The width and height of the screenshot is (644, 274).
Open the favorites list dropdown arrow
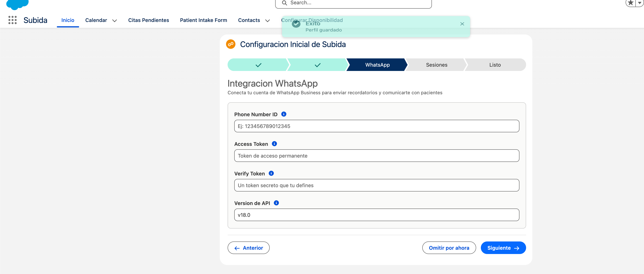pyautogui.click(x=639, y=3)
